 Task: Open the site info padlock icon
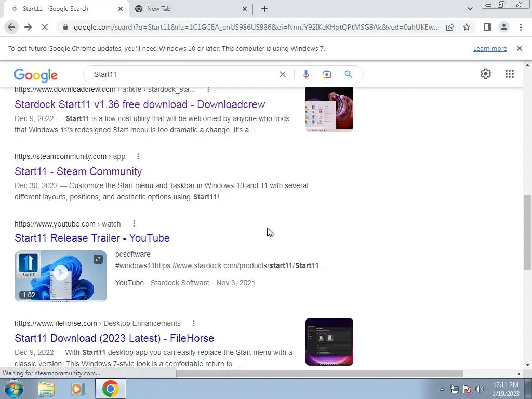tap(65, 27)
